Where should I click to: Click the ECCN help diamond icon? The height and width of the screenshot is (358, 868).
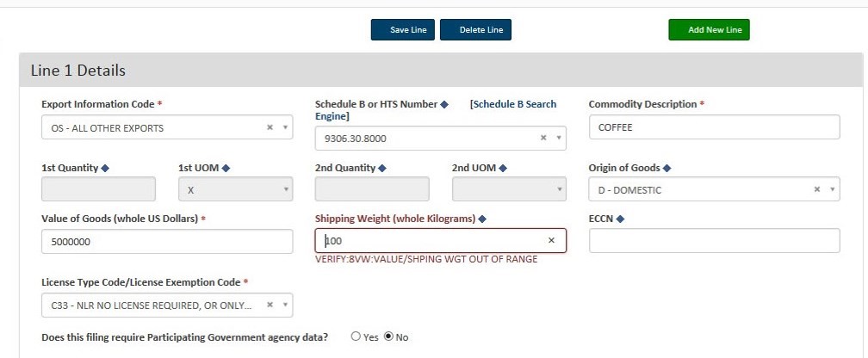pyautogui.click(x=620, y=219)
